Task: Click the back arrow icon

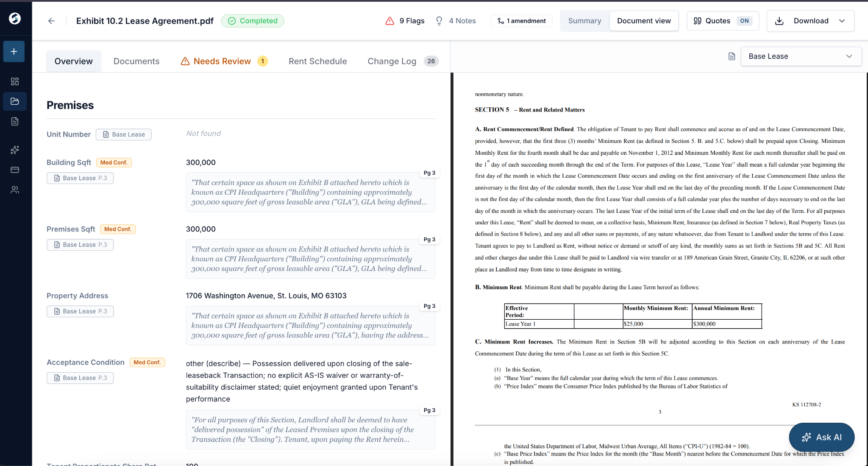Action: pos(51,21)
